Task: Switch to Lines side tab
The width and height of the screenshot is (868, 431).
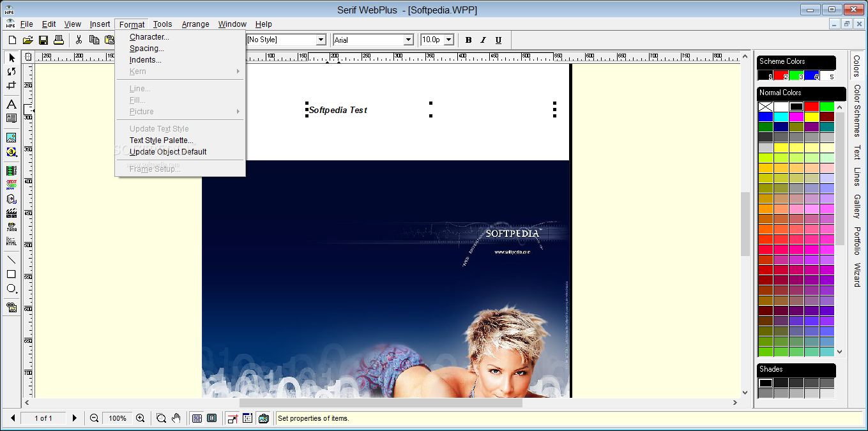Action: (x=857, y=176)
